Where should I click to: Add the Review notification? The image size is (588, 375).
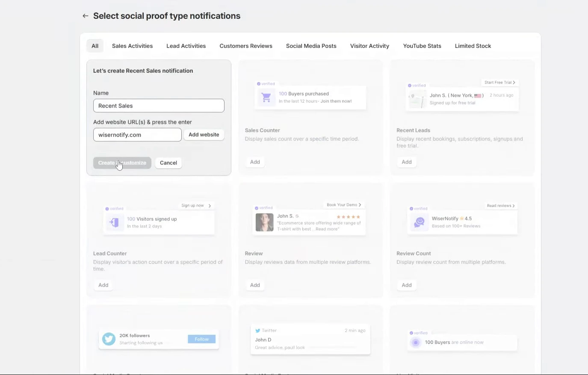(x=255, y=285)
